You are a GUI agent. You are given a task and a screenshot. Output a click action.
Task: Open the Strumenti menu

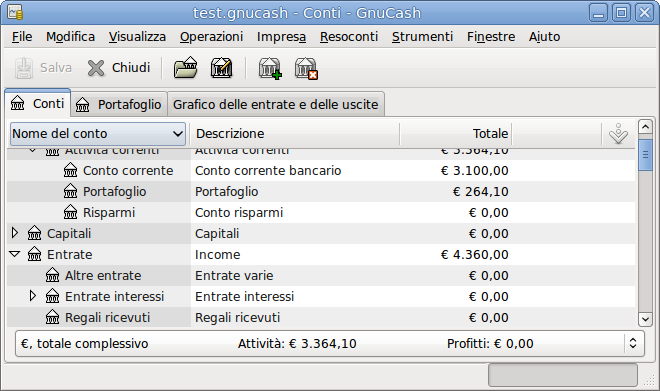[422, 37]
